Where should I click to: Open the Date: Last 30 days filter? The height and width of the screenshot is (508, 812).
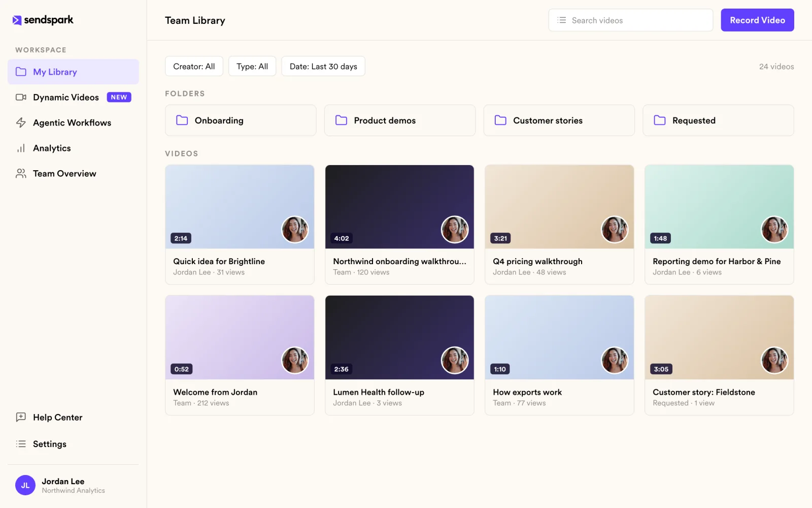[323, 66]
